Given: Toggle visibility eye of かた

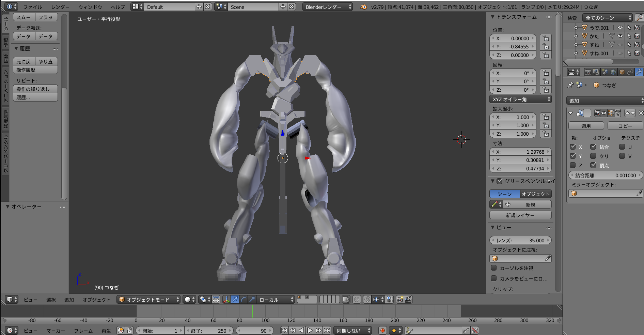Looking at the screenshot, I should click(621, 36).
